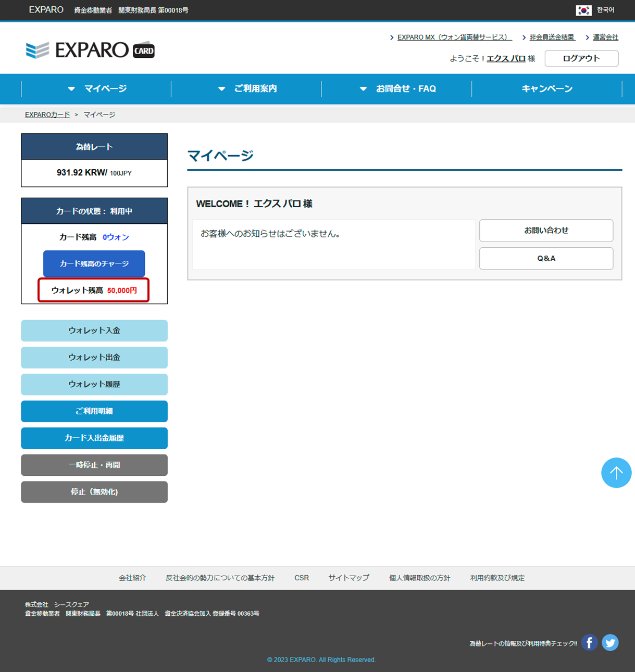Open カード入出金履歴 history
This screenshot has width=635, height=672.
(94, 438)
